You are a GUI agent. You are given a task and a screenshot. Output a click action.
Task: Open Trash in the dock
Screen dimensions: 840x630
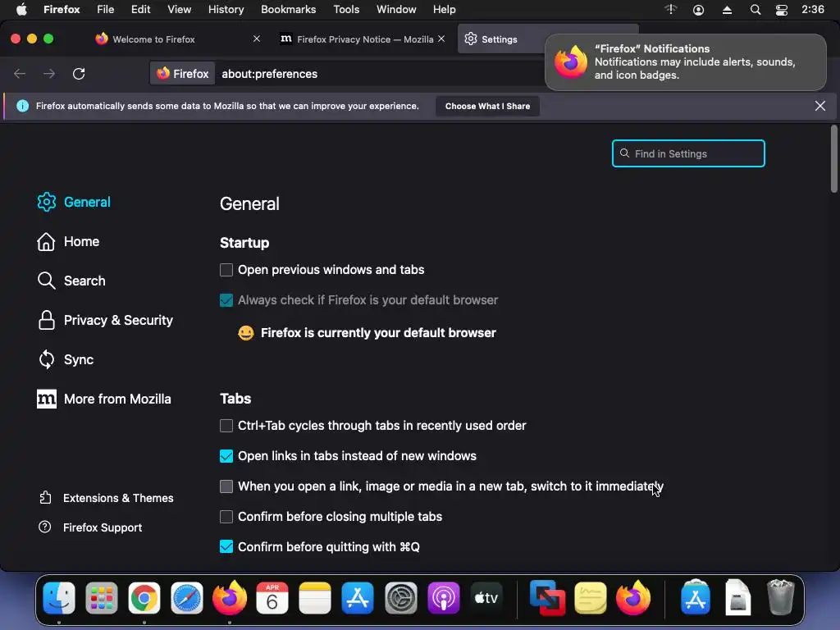coord(781,598)
